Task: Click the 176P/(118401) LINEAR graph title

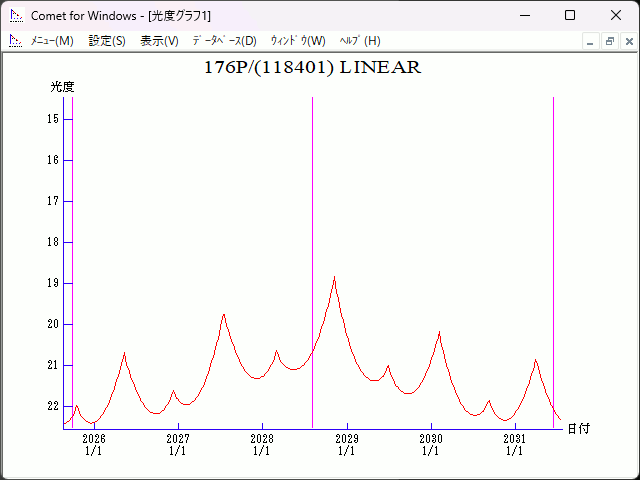Action: point(312,68)
